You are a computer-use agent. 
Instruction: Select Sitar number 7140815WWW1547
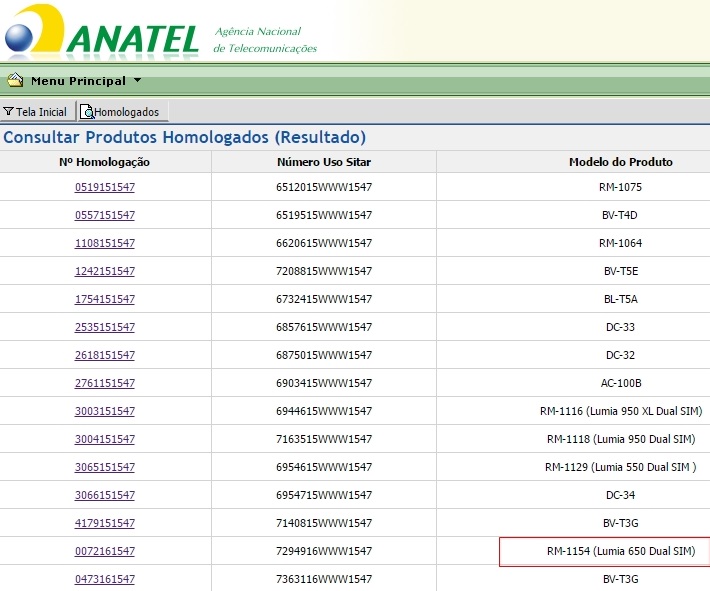coord(324,523)
